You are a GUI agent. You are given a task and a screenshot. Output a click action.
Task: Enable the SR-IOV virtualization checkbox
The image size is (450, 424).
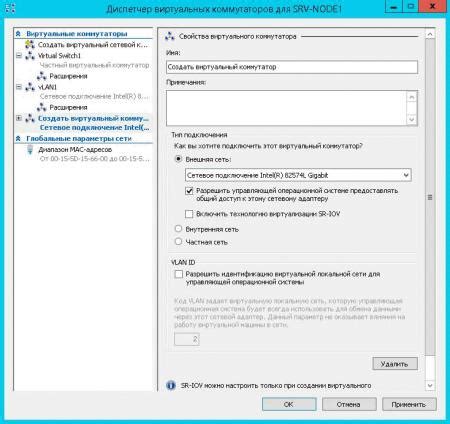[x=189, y=214]
